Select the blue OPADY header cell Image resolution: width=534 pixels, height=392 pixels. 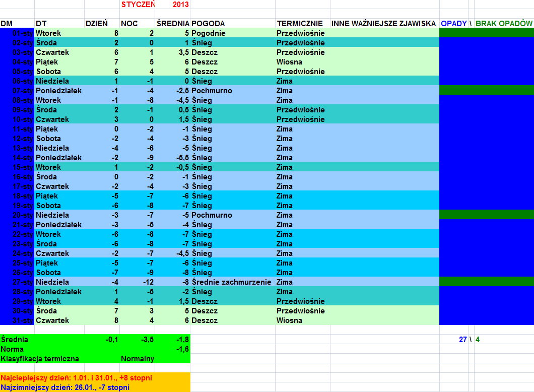453,24
